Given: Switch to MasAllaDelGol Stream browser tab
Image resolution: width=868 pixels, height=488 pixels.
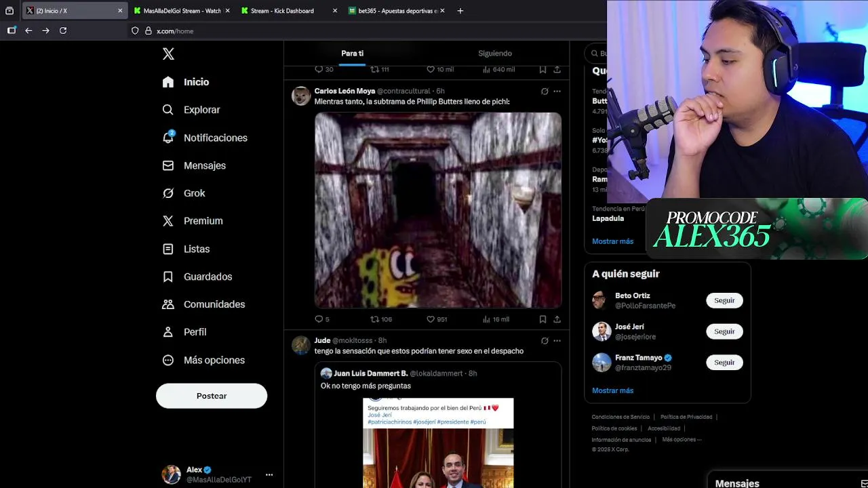Looking at the screenshot, I should pos(182,11).
